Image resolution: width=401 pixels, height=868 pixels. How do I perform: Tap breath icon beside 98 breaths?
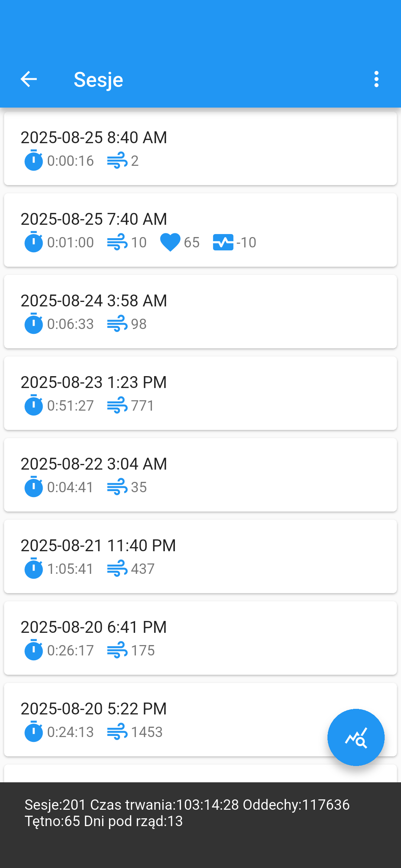[x=117, y=324]
